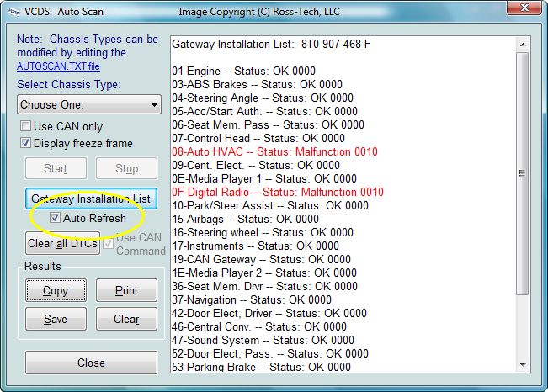Screen dimensions: 548x392
Task: Save the scan results
Action: click(x=56, y=319)
